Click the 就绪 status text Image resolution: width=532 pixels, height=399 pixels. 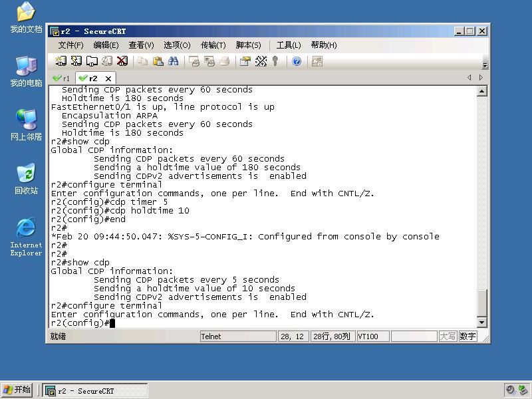58,336
